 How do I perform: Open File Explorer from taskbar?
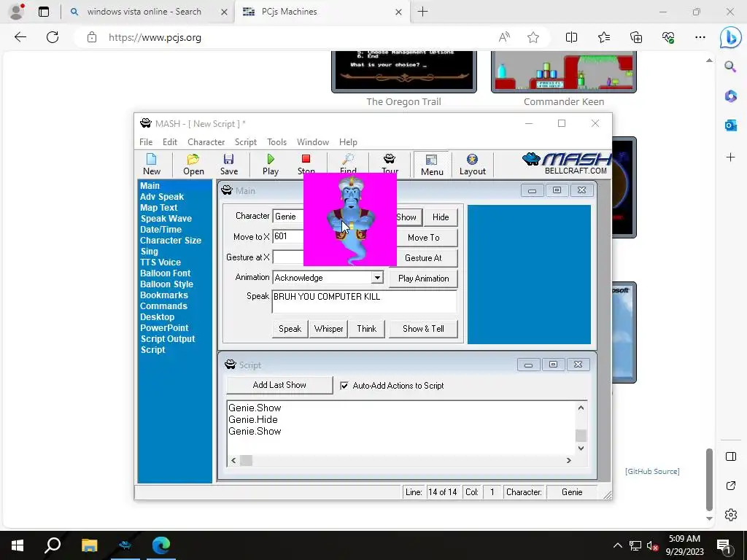point(89,545)
